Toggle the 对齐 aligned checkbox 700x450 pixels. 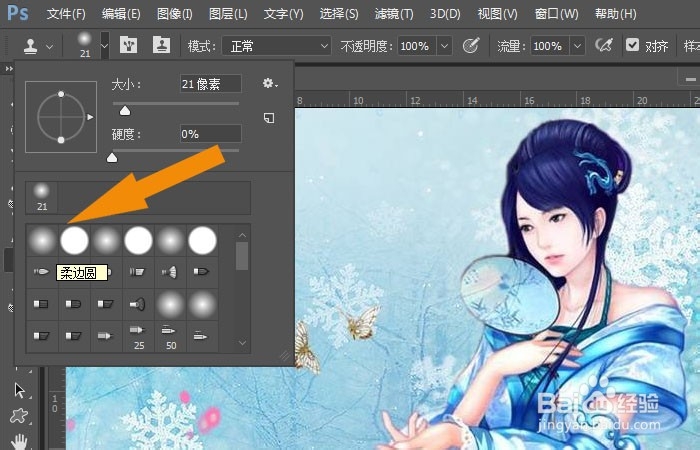(632, 45)
